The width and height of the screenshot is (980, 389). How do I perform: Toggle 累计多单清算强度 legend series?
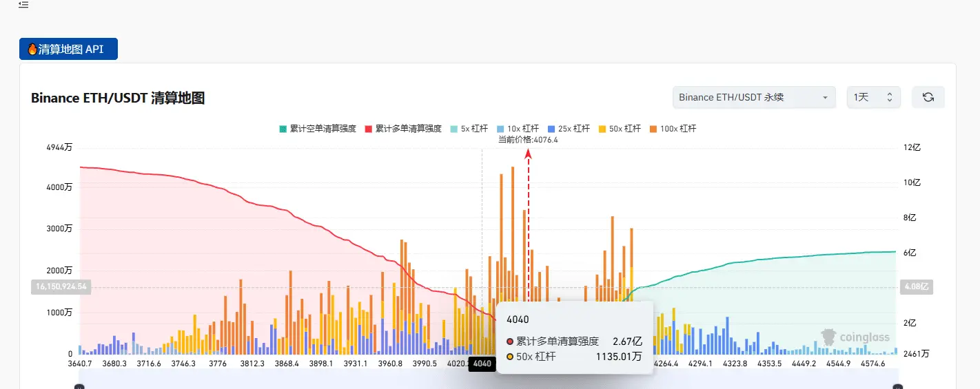[403, 129]
